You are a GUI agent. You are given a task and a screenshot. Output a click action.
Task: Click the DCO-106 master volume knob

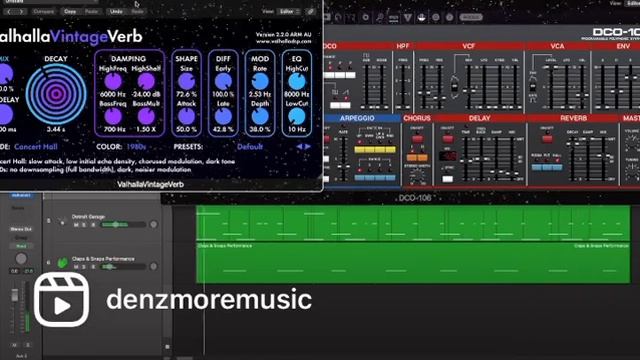(632, 142)
